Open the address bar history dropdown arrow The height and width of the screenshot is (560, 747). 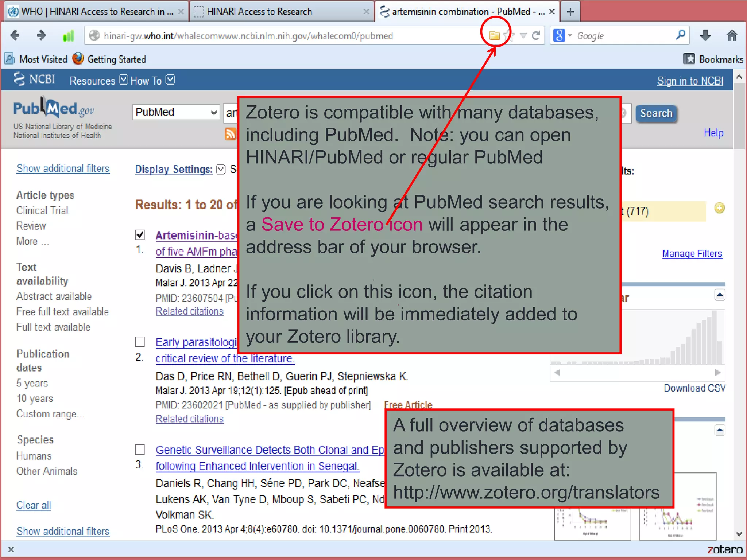[x=523, y=35]
